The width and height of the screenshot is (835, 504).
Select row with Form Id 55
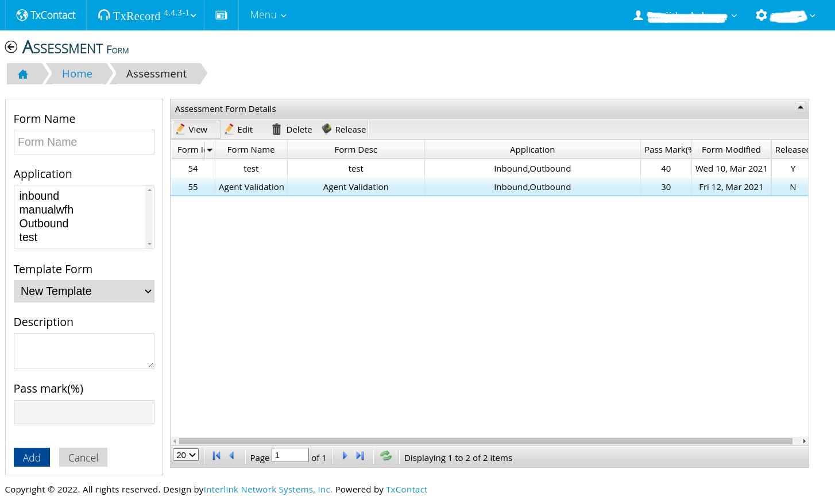489,187
